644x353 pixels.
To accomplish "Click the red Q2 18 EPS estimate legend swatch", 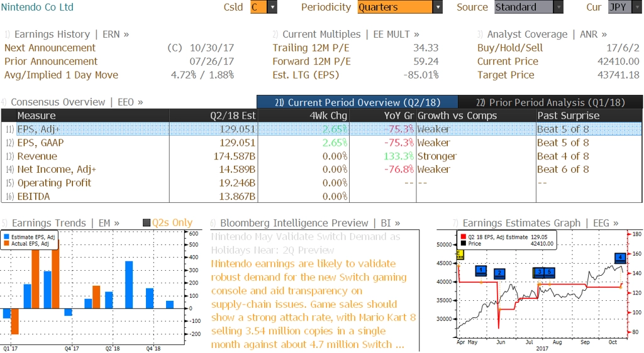I will tap(464, 237).
